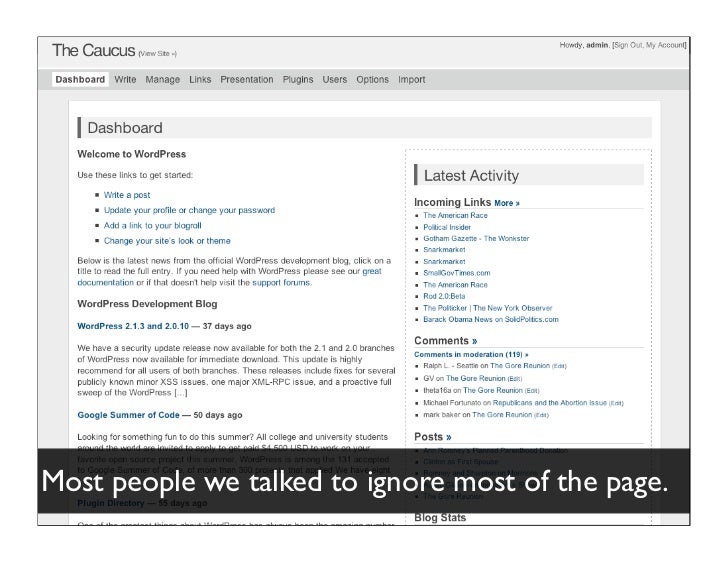Open the great documentation link

pos(372,271)
